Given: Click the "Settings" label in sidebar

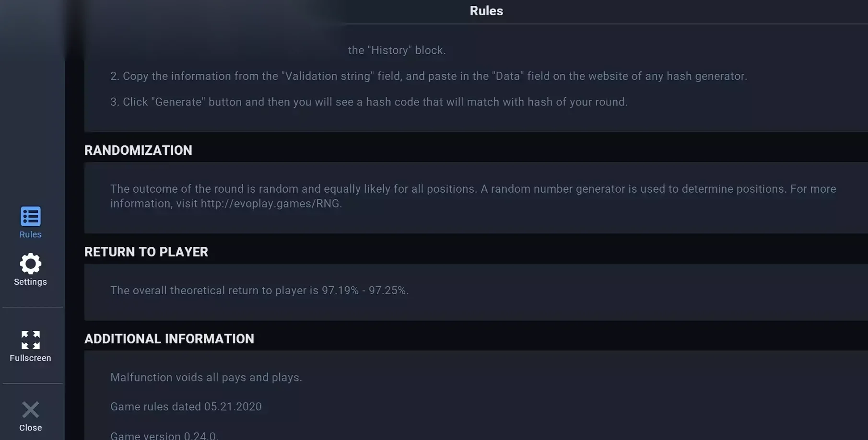Looking at the screenshot, I should 30,282.
